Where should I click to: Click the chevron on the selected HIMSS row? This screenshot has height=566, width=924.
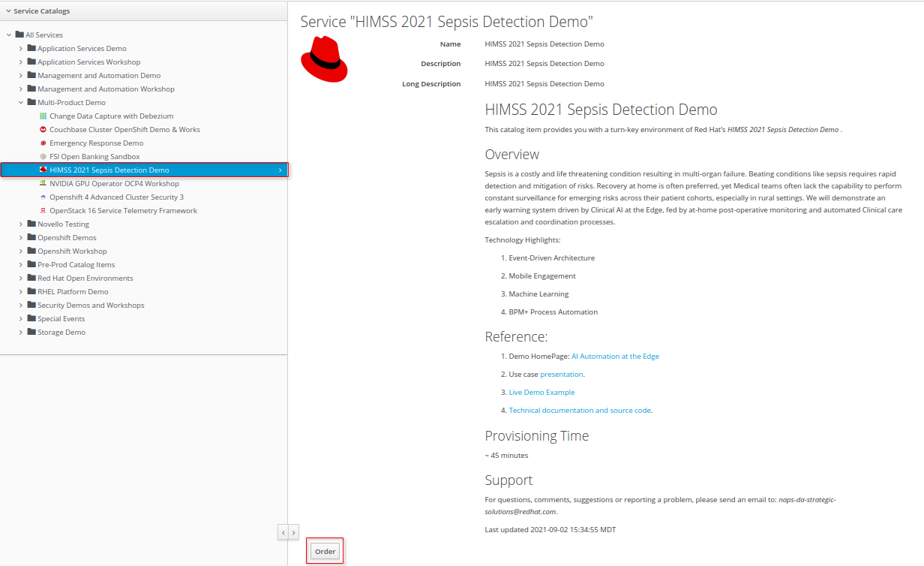[x=280, y=170]
